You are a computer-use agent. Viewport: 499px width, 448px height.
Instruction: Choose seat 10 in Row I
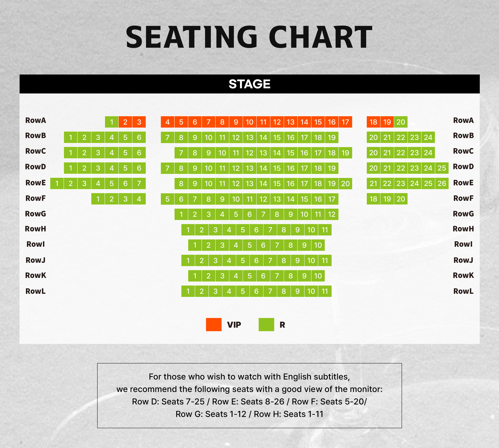click(x=318, y=245)
